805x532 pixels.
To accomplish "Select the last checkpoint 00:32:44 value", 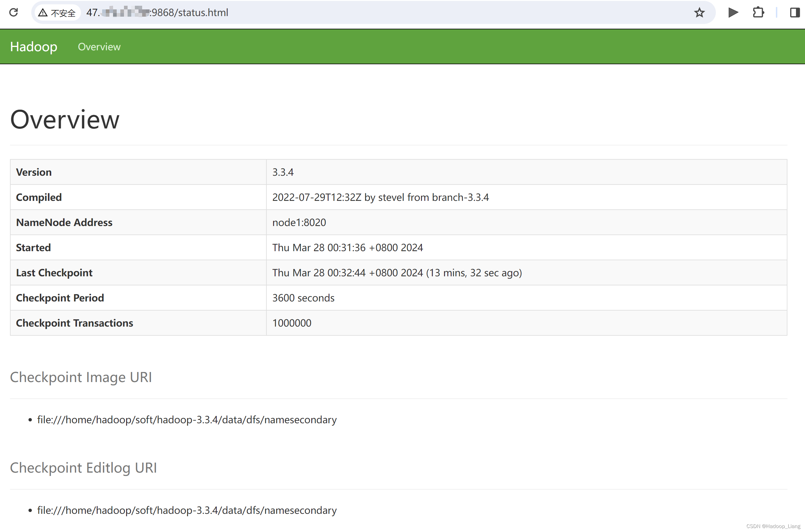I will point(397,272).
